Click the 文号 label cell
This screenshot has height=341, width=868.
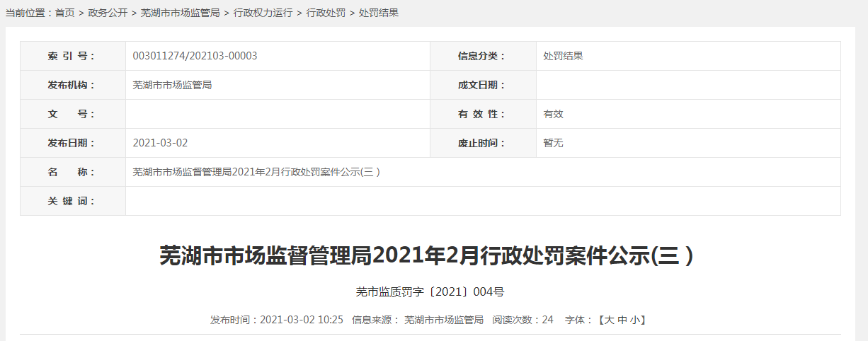pos(73,114)
